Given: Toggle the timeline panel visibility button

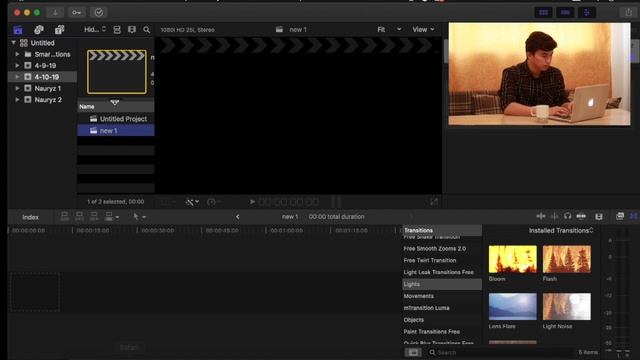Looking at the screenshot, I should click(565, 13).
